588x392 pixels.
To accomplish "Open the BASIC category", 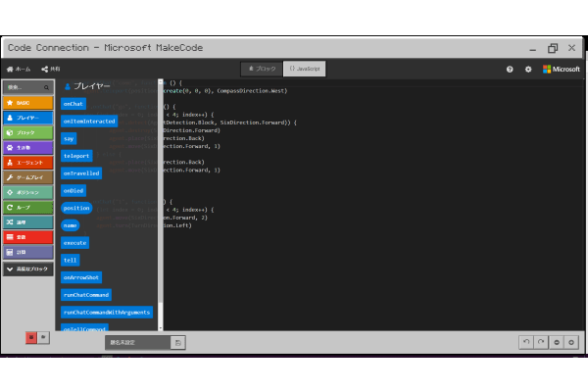I will pos(28,102).
